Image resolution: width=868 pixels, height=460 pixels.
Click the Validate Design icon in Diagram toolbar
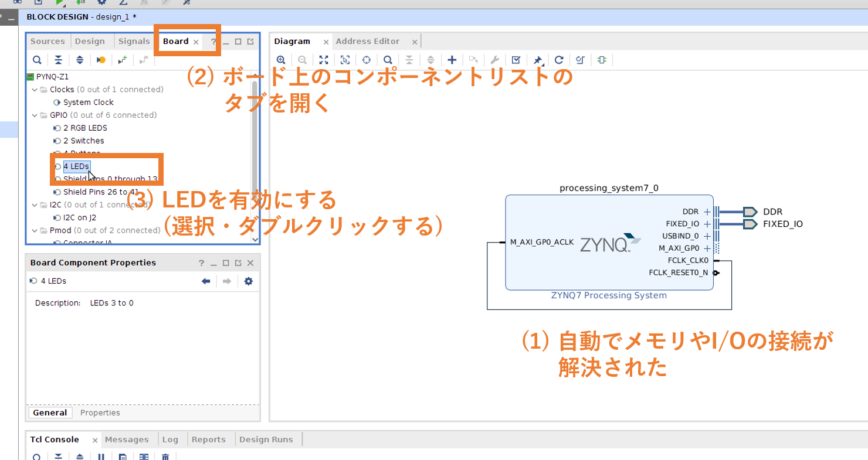[517, 59]
